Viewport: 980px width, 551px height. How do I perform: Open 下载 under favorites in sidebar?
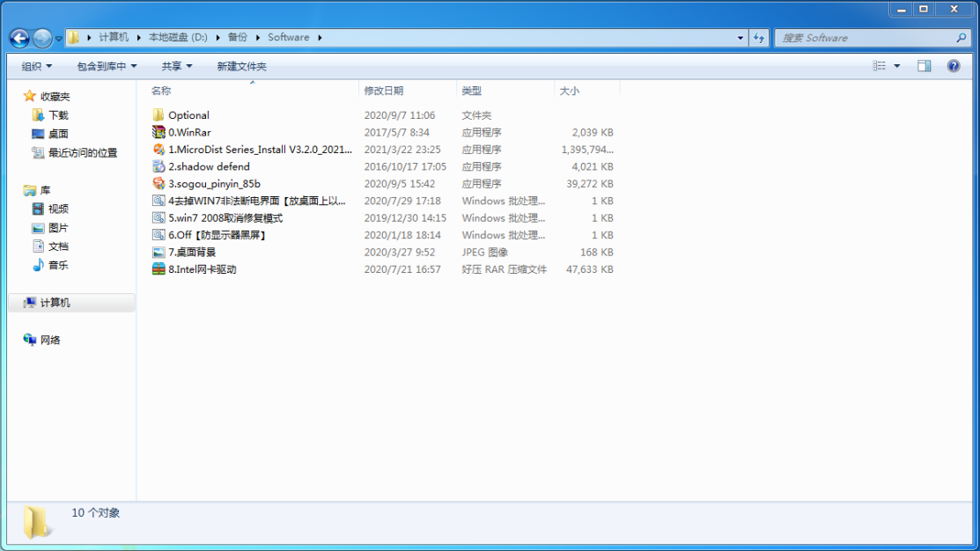pyautogui.click(x=58, y=115)
